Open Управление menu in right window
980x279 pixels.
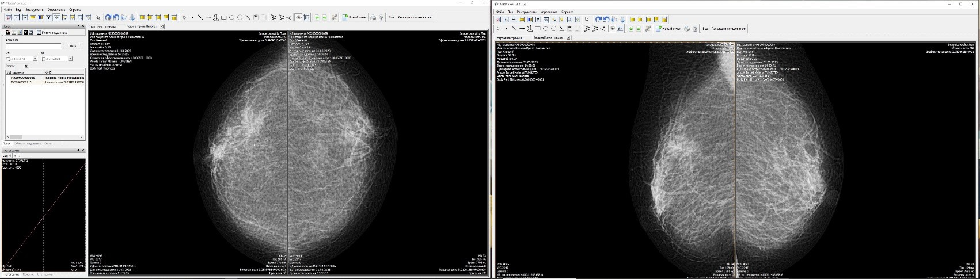tap(548, 12)
